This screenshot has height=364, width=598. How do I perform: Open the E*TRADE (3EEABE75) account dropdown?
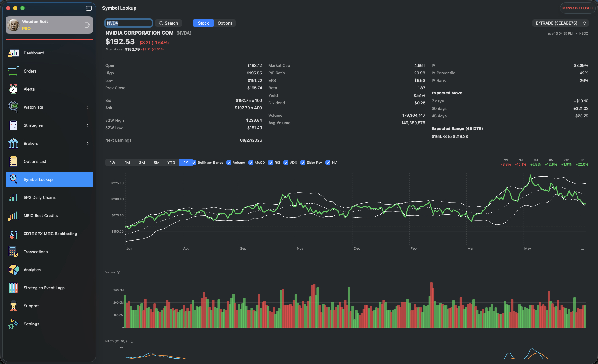pos(560,23)
